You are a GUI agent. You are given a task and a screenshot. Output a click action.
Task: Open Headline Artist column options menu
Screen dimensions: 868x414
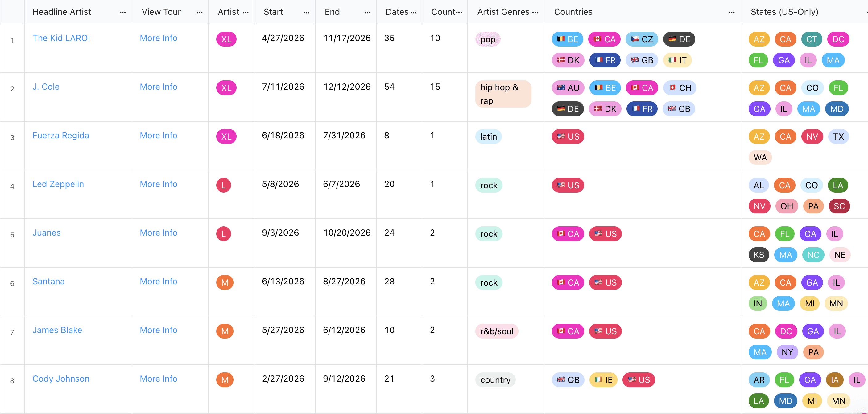123,12
